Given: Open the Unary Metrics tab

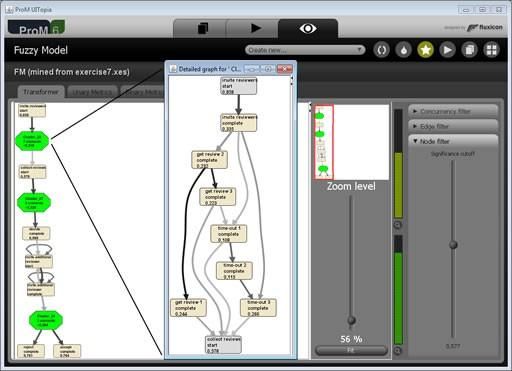Looking at the screenshot, I should [92, 92].
